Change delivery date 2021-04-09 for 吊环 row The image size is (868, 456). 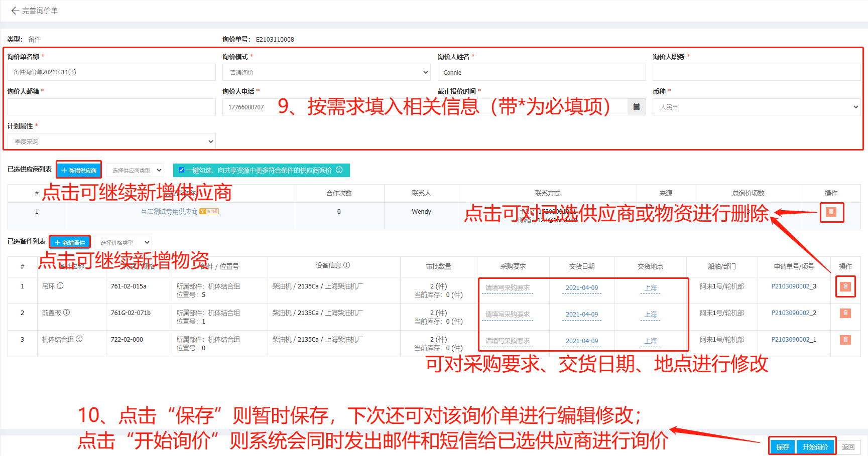click(x=582, y=288)
